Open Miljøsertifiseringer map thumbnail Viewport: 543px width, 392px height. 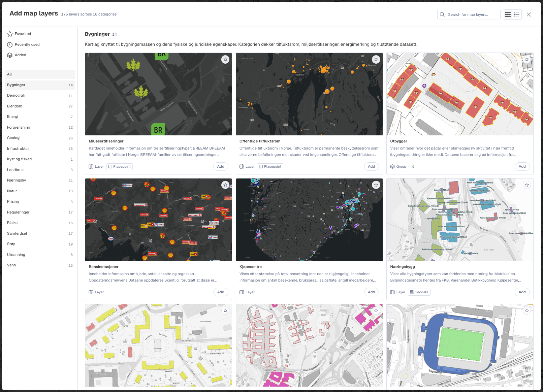158,94
